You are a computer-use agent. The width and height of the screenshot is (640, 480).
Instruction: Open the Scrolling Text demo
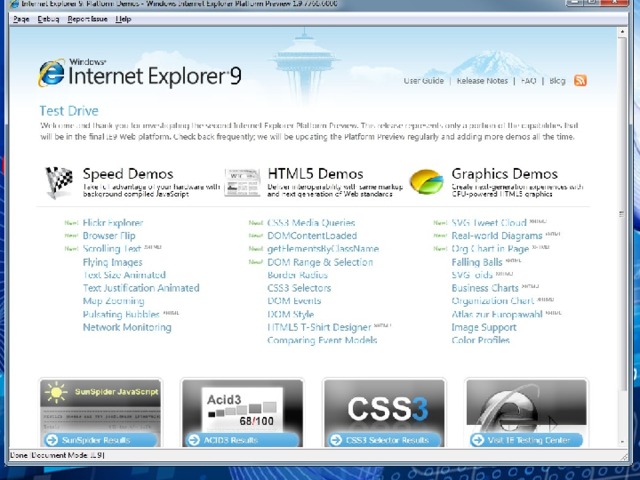112,249
